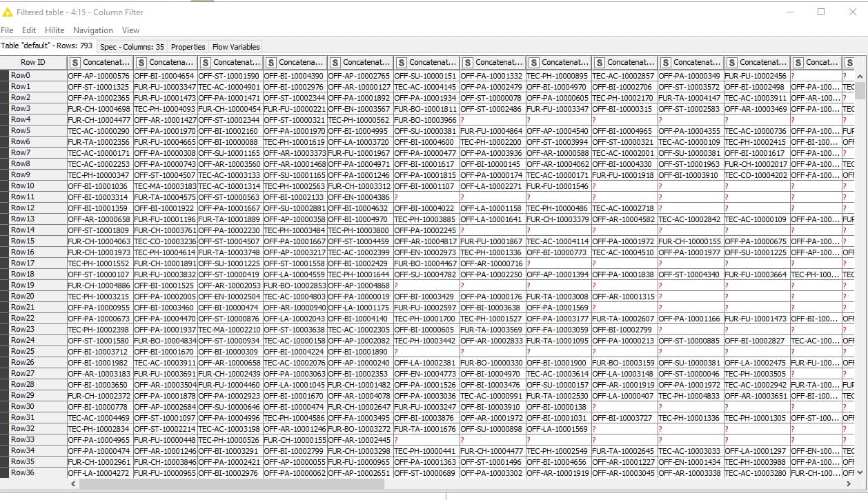Image resolution: width=868 pixels, height=500 pixels.
Task: Click cell OFF-SU-10002881 in Row12
Action: pyautogui.click(x=295, y=208)
